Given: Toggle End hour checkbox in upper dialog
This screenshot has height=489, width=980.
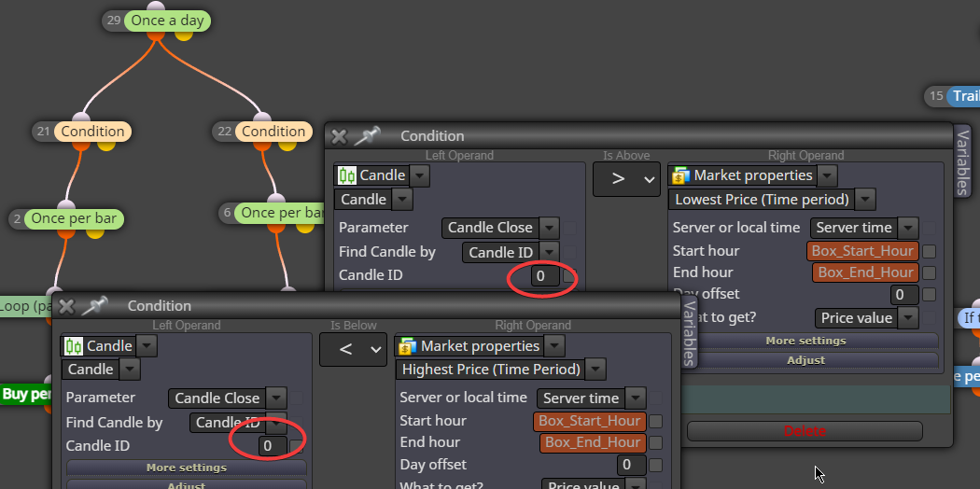Looking at the screenshot, I should coord(930,272).
